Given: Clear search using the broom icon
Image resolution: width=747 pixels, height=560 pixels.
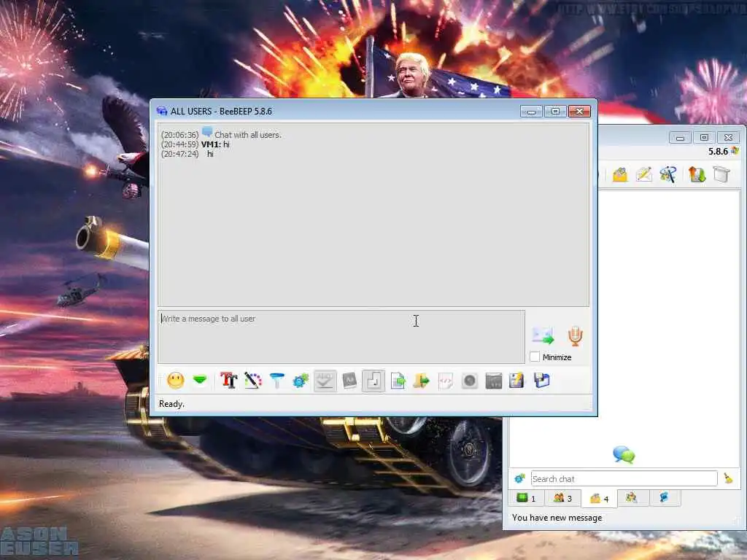Looking at the screenshot, I should tap(728, 478).
